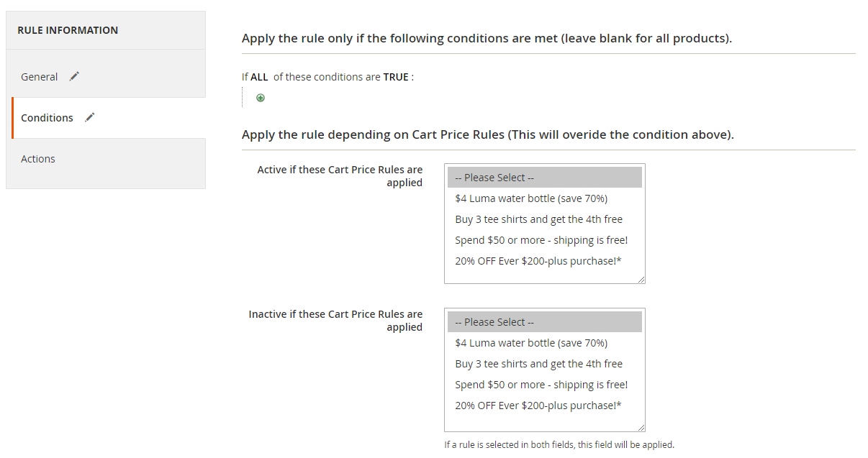The height and width of the screenshot is (458, 868).
Task: Select the Conditions tab
Action: (x=48, y=118)
